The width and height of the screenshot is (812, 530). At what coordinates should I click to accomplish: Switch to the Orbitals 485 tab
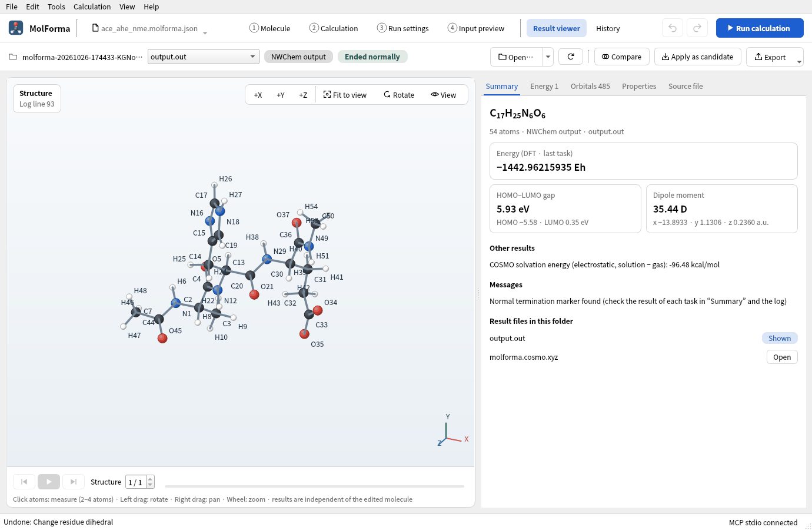(590, 86)
